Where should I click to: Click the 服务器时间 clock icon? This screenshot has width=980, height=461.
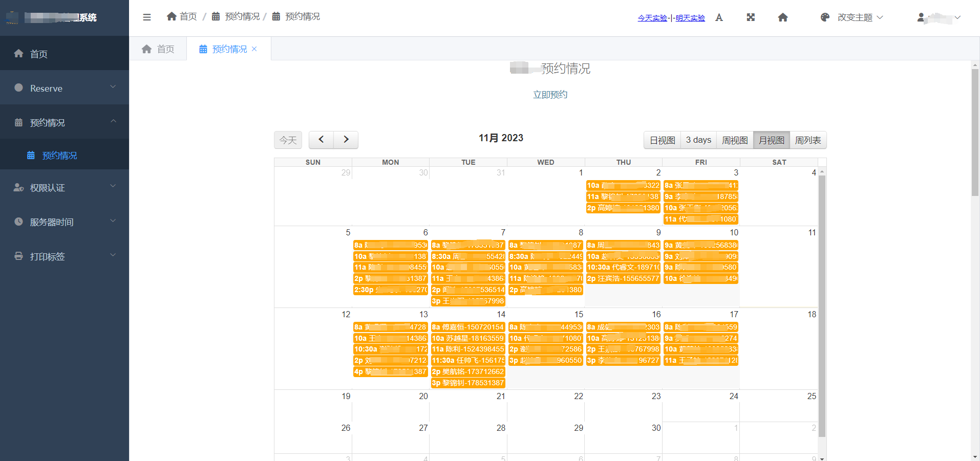(x=19, y=222)
